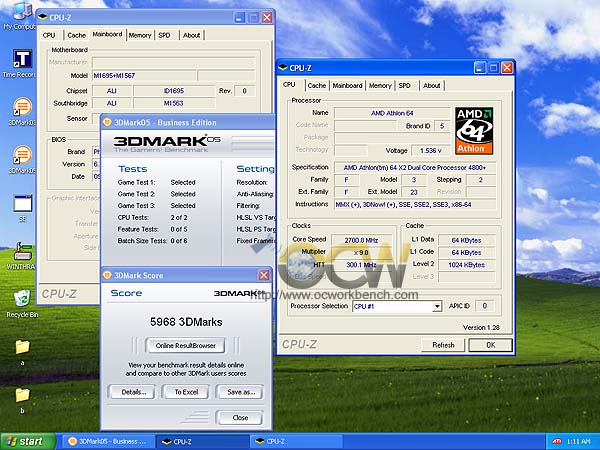Click the HTT 300.1 MHz value
The height and width of the screenshot is (450, 600).
point(361,264)
